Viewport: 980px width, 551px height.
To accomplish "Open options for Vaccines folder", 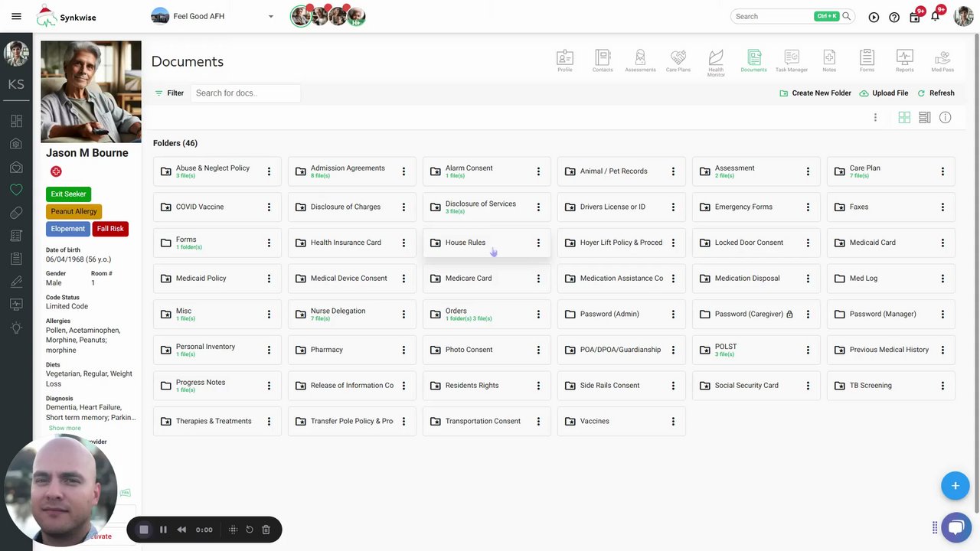I will point(673,421).
